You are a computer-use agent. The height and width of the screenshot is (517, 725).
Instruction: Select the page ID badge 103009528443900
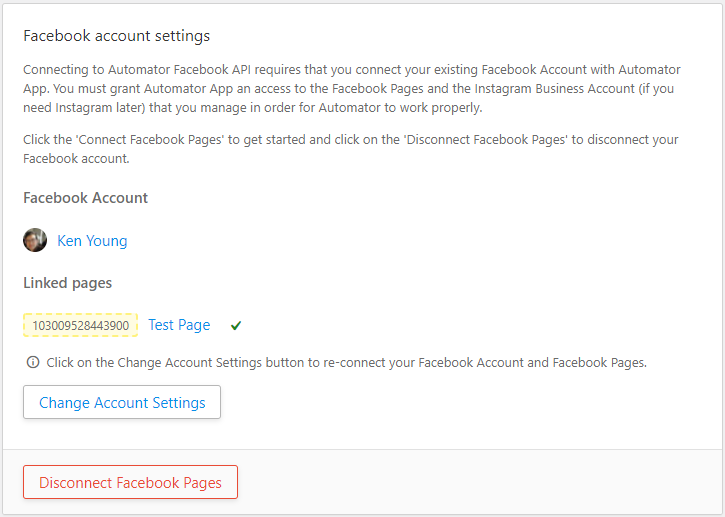pos(80,325)
